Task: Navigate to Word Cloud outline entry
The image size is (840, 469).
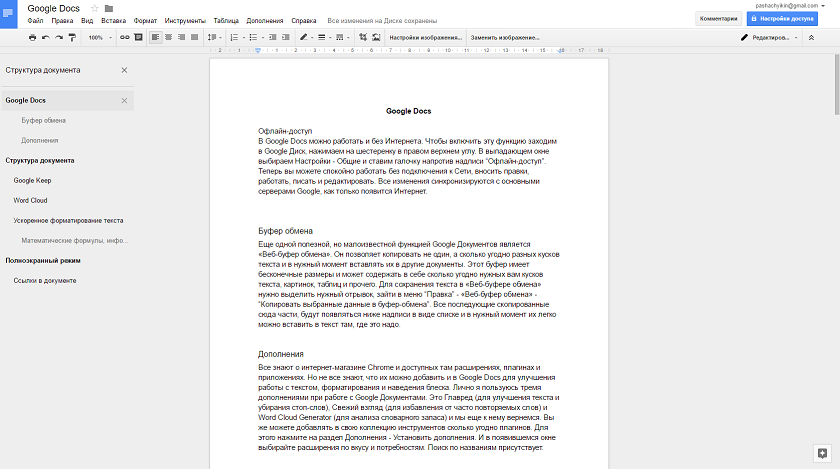Action: [31, 200]
